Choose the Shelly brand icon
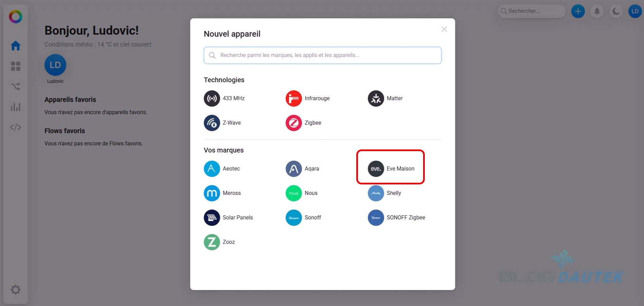 tap(376, 193)
